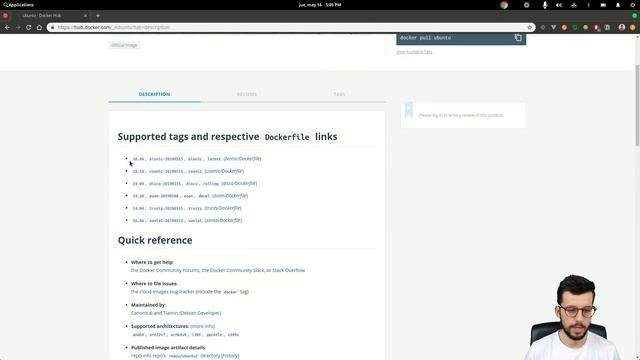Click the microphone icon in the top panel

click(x=544, y=5)
